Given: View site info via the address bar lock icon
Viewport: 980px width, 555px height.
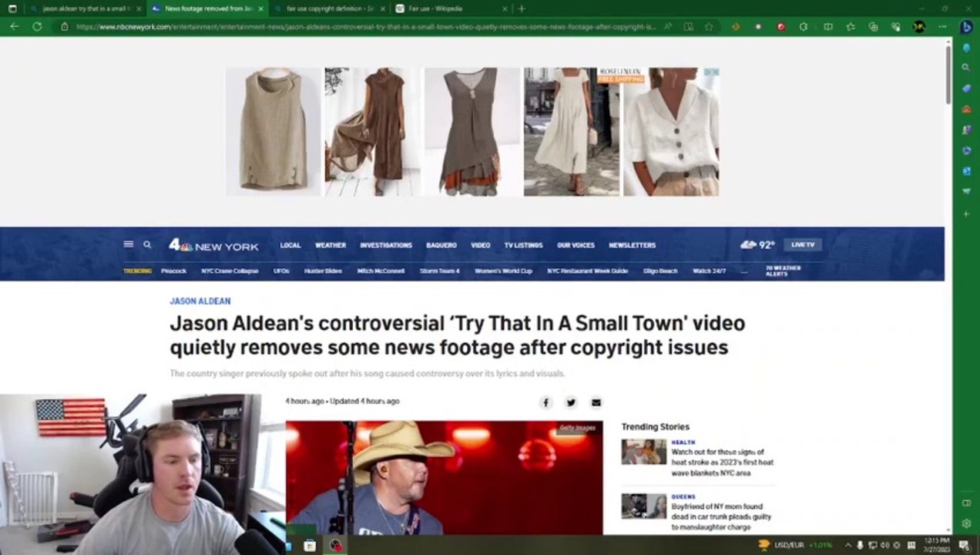Looking at the screenshot, I should point(65,26).
